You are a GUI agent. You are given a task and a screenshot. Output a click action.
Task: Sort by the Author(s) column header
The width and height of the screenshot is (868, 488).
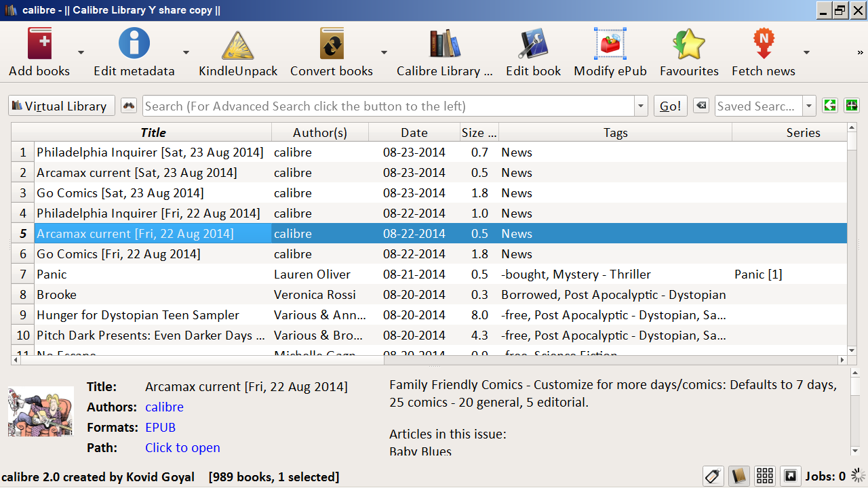[x=320, y=133]
